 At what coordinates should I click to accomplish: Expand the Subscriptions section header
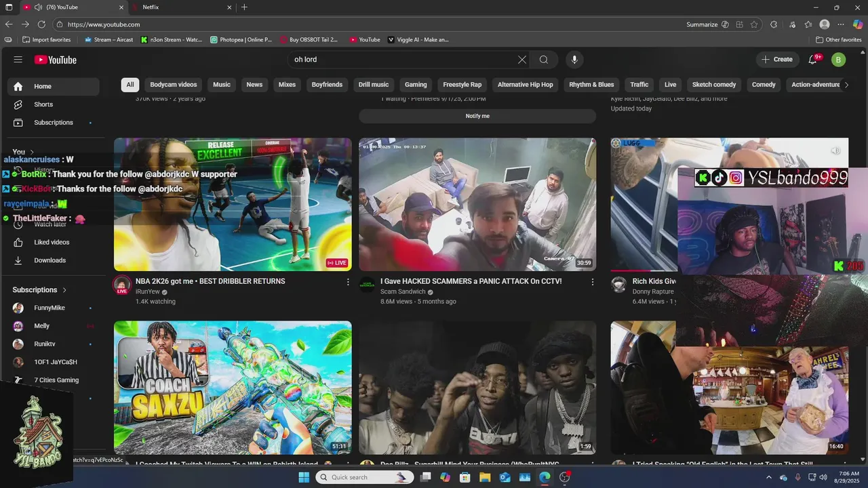click(39, 290)
